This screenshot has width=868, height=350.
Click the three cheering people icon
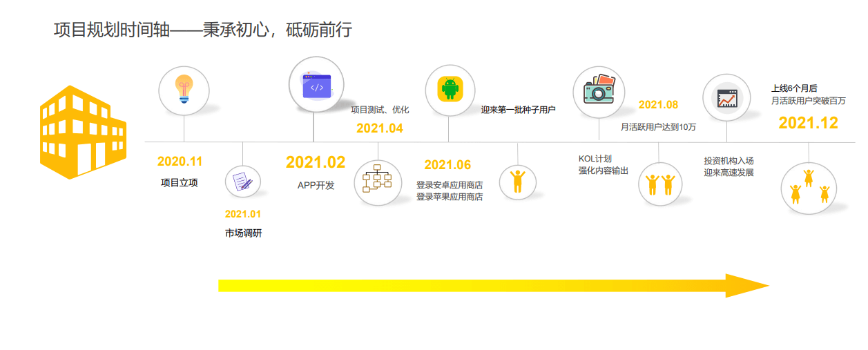(x=809, y=186)
